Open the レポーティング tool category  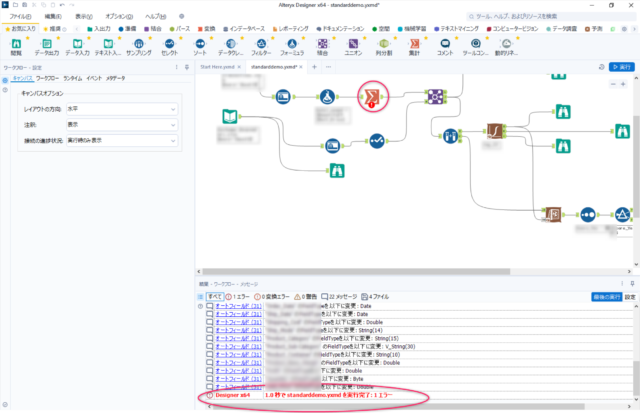(x=290, y=29)
